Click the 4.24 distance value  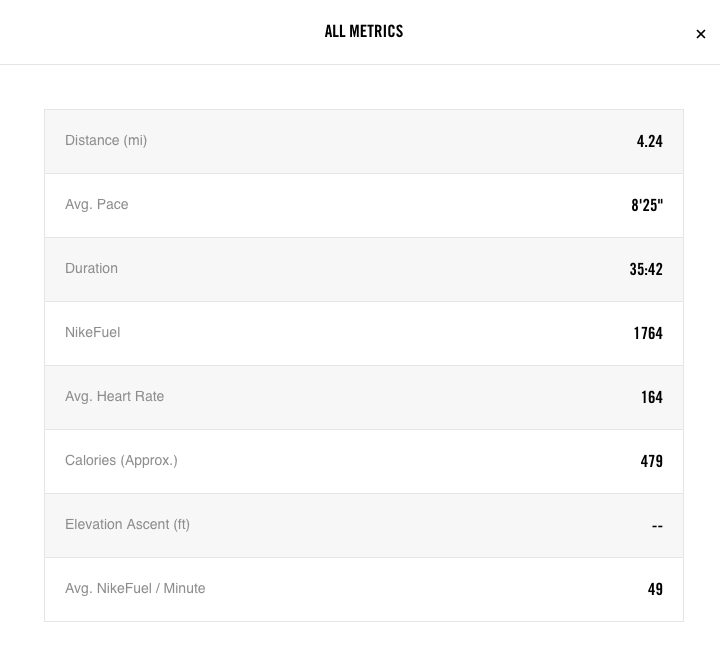[649, 141]
